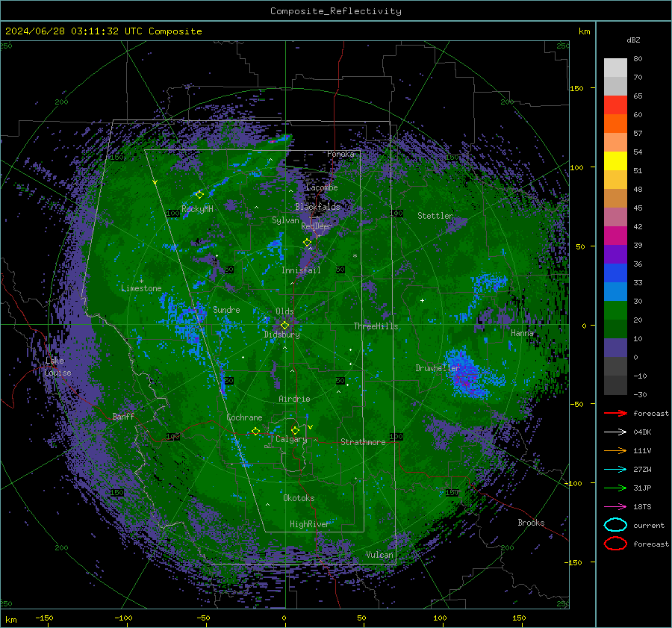Click the Lacombe label
The width and height of the screenshot is (672, 628).
322,187
